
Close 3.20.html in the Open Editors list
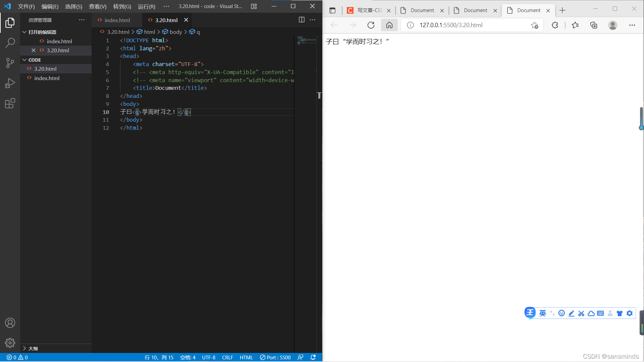tap(34, 50)
